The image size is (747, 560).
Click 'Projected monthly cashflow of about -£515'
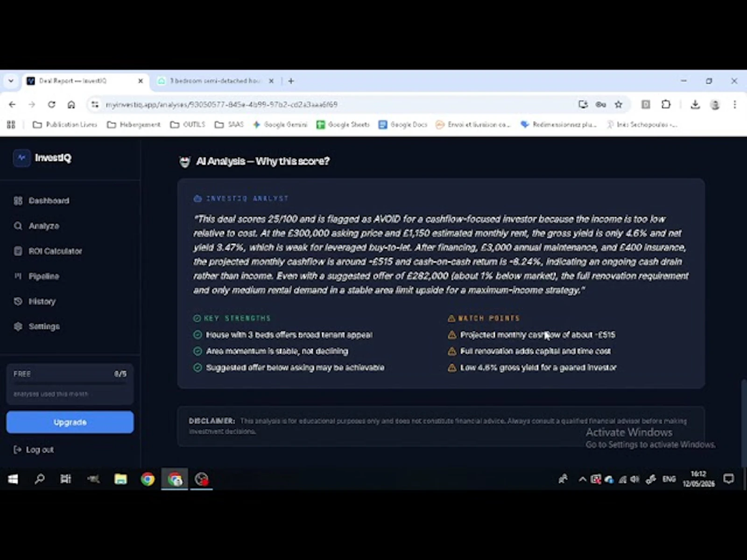[x=537, y=335]
